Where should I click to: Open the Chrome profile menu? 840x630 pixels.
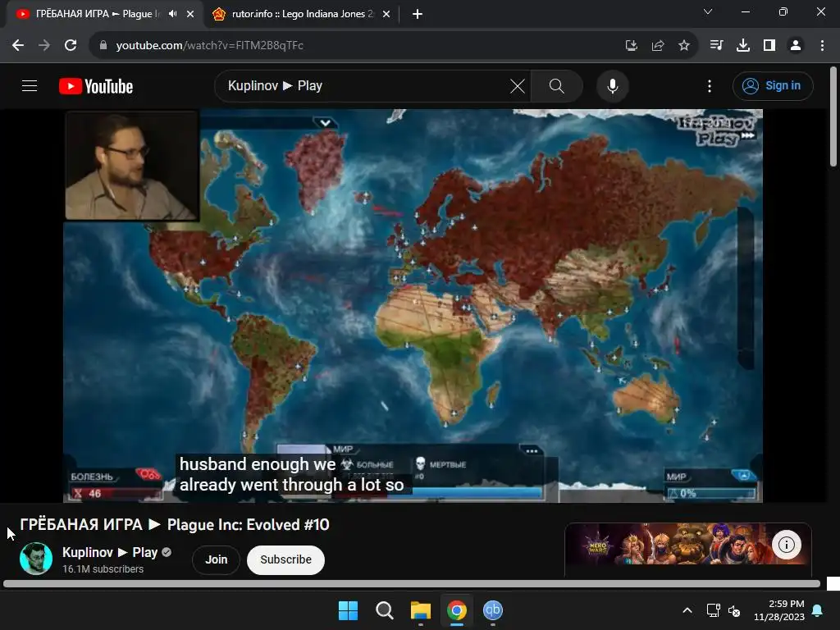(x=796, y=46)
